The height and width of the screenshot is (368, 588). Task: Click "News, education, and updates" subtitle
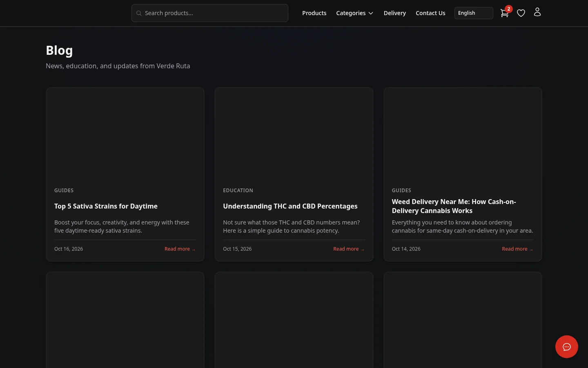point(118,66)
